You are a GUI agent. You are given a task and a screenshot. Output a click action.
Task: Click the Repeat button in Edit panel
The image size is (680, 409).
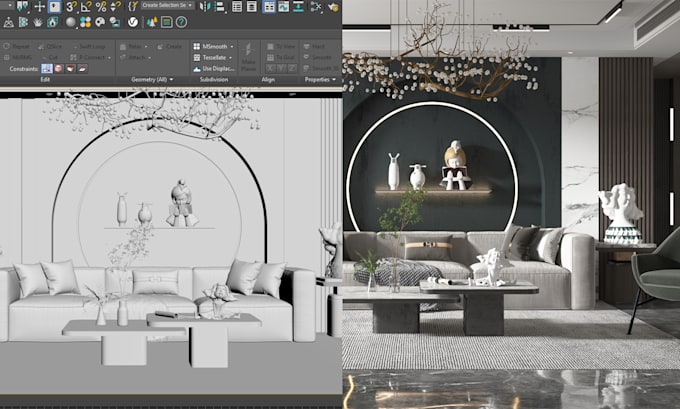tap(17, 46)
